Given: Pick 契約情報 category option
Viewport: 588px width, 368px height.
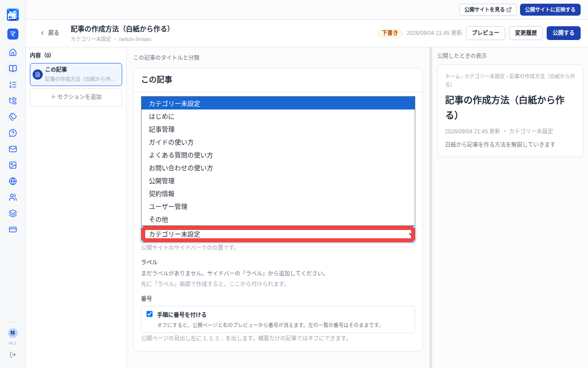Looking at the screenshot, I should 278,194.
